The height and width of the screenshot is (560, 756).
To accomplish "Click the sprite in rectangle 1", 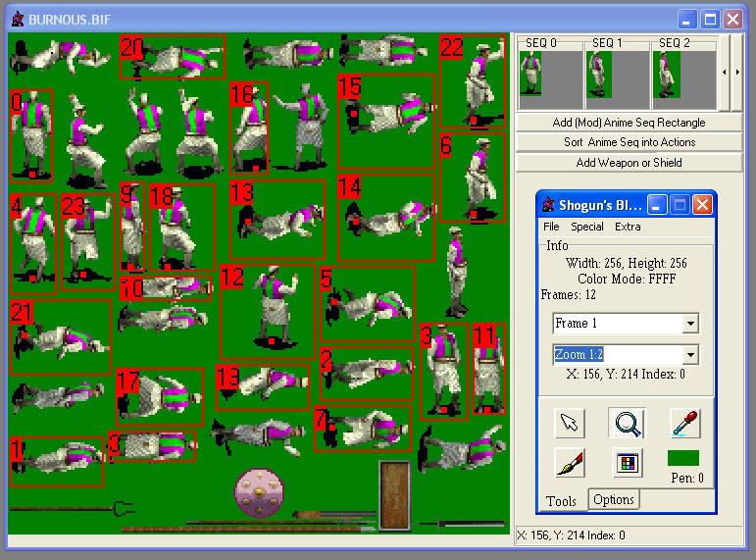I will pyautogui.click(x=57, y=462).
